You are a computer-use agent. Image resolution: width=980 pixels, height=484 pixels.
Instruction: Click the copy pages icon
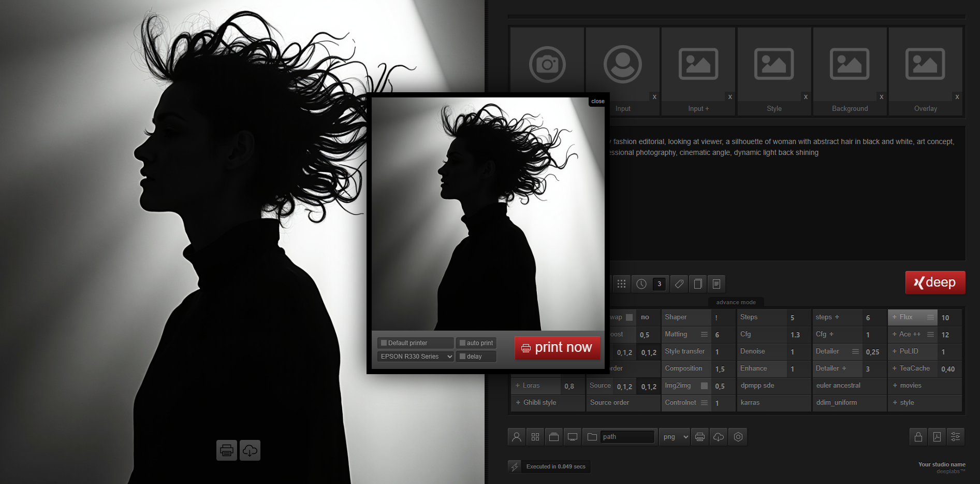click(x=698, y=284)
